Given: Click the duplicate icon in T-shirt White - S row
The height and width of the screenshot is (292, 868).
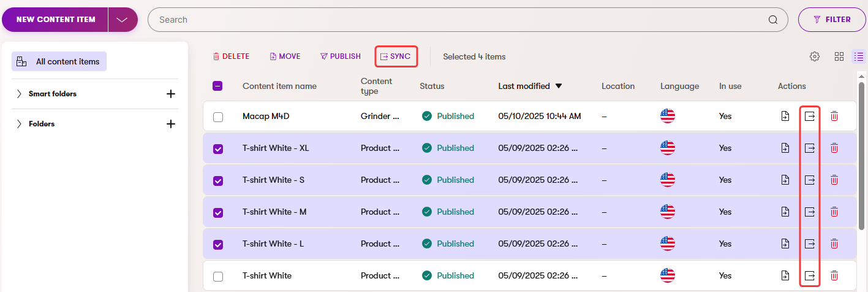Looking at the screenshot, I should point(785,180).
